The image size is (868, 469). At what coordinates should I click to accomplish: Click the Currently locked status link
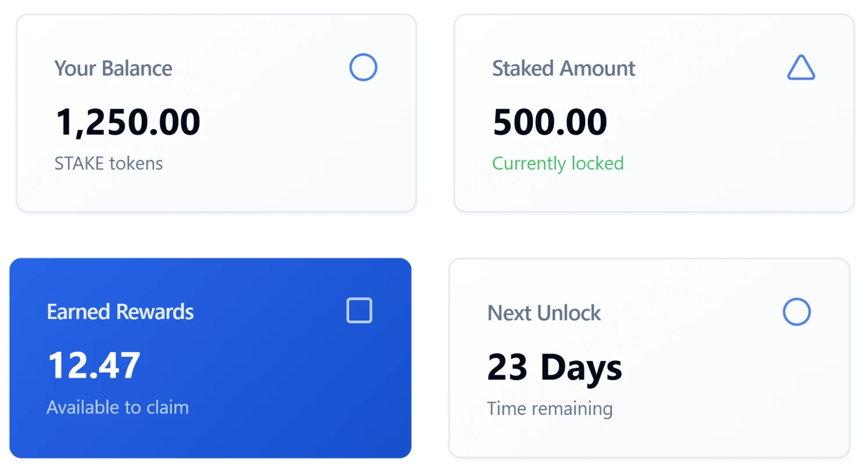[x=558, y=163]
